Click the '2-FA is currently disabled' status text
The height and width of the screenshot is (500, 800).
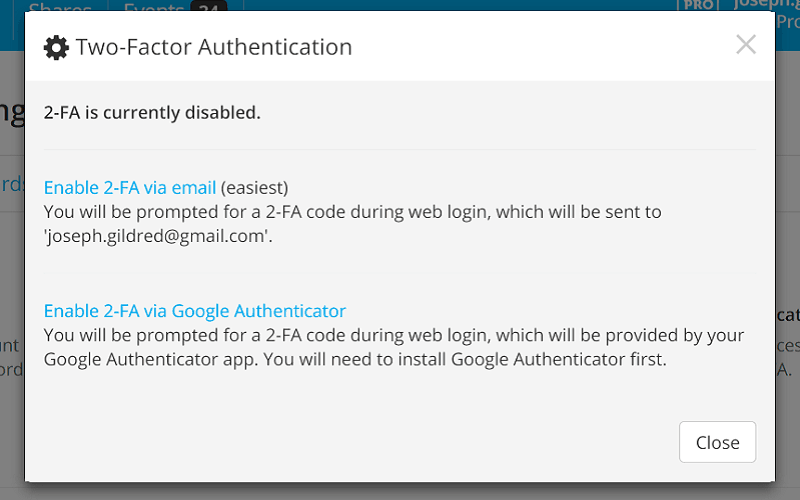(152, 112)
